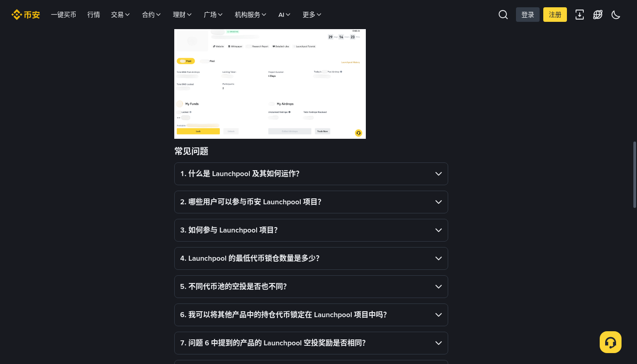Screen dimensions: 637x364
Task: Click the 常见问题 heading
Action: tap(192, 151)
